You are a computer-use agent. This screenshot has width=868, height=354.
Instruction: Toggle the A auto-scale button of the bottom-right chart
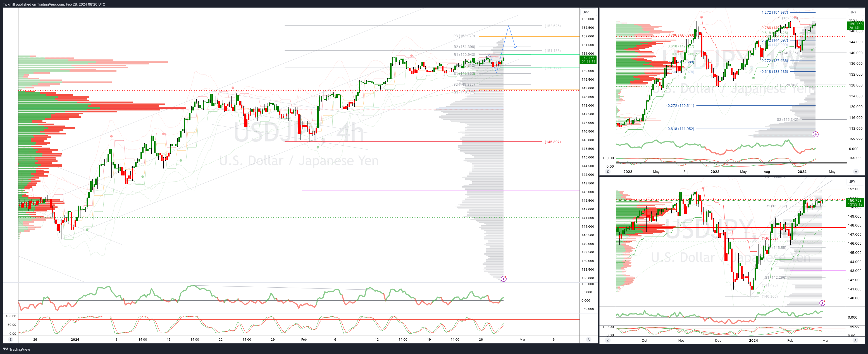point(855,341)
